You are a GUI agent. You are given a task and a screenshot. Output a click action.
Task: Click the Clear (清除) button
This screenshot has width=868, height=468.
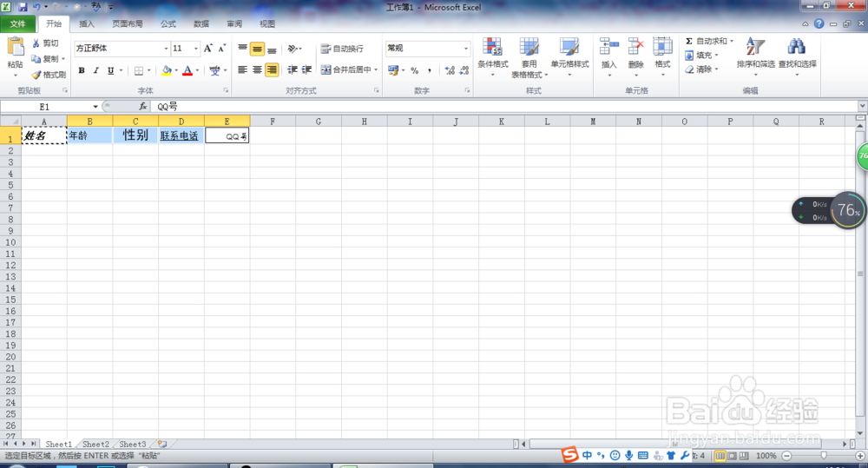point(700,69)
